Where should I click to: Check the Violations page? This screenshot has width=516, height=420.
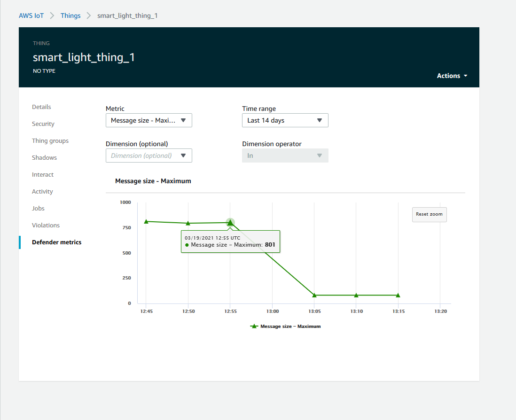[x=46, y=225]
